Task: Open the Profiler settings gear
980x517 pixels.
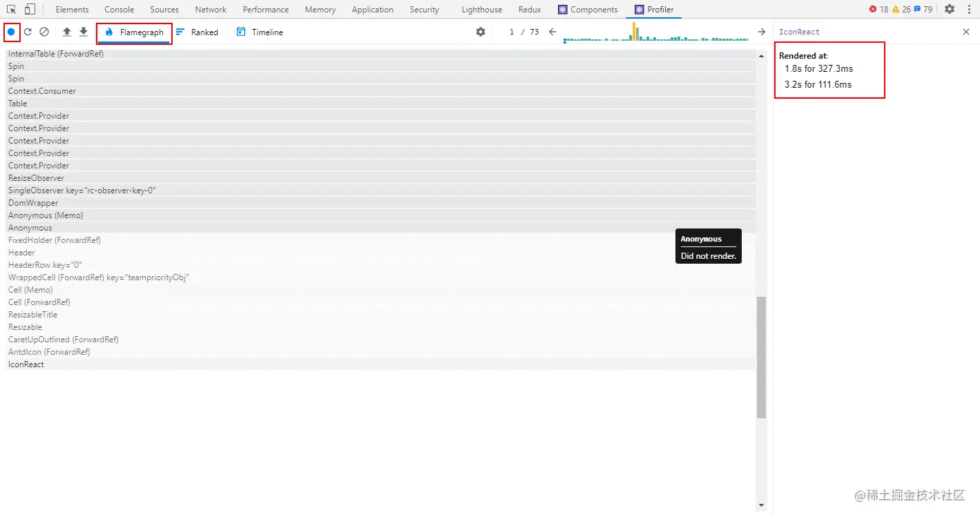Action: tap(481, 32)
